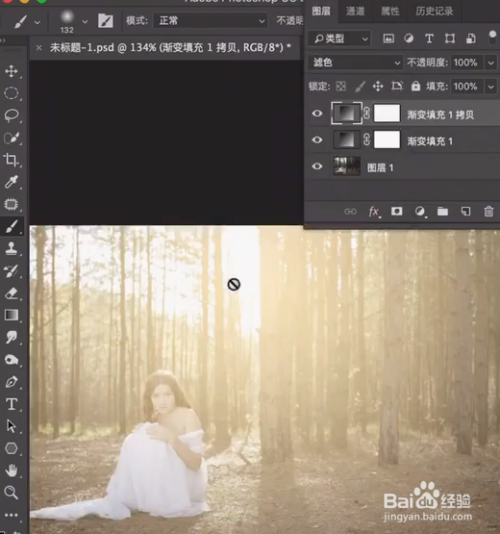This screenshot has width=500, height=534.
Task: Open the fx layer style menu
Action: click(374, 212)
